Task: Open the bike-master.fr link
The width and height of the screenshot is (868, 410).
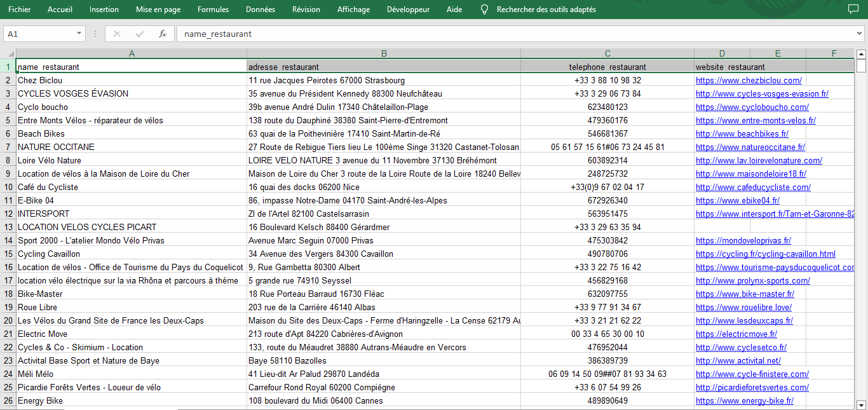Action: click(x=745, y=294)
